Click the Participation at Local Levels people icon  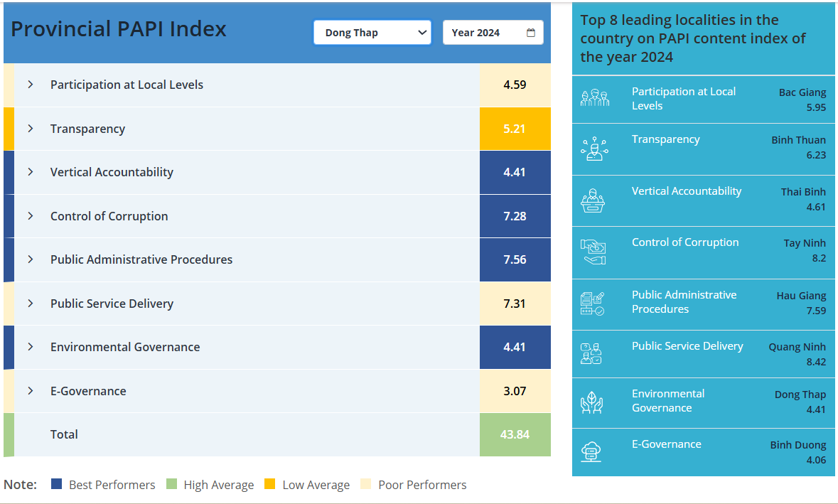click(x=594, y=98)
